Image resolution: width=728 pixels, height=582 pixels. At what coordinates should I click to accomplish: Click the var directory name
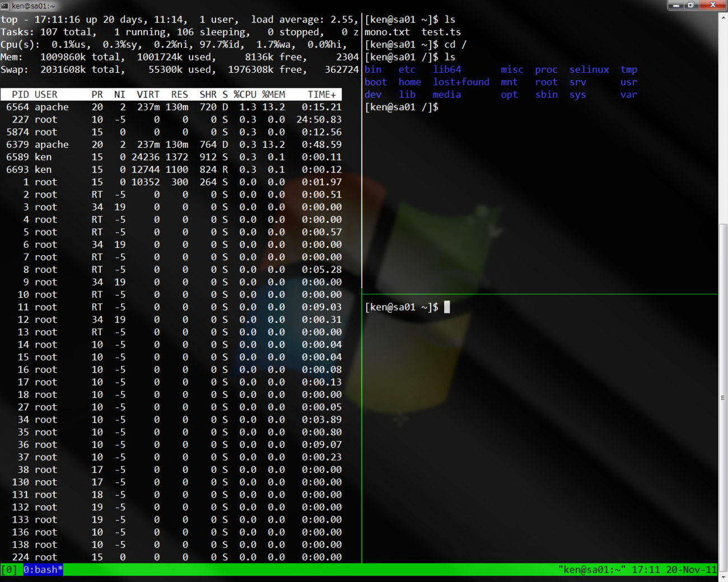point(629,95)
